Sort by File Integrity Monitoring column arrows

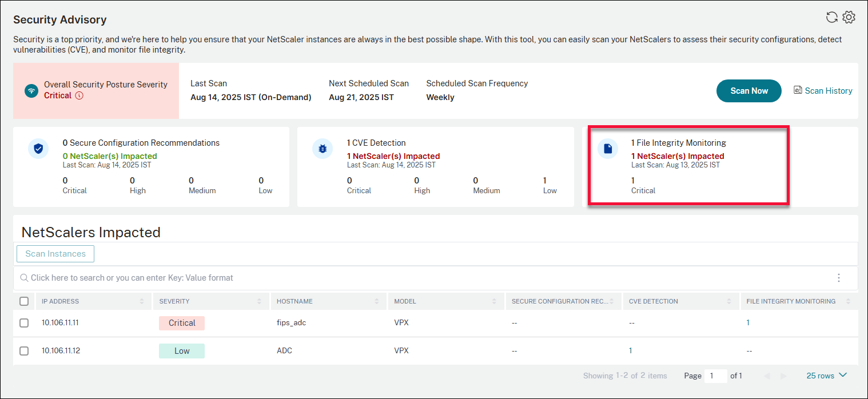(848, 301)
